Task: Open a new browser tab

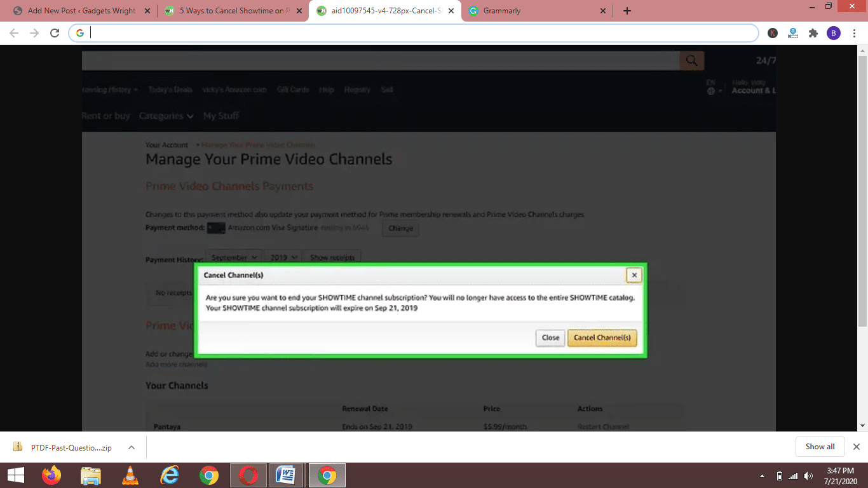Action: tap(627, 11)
